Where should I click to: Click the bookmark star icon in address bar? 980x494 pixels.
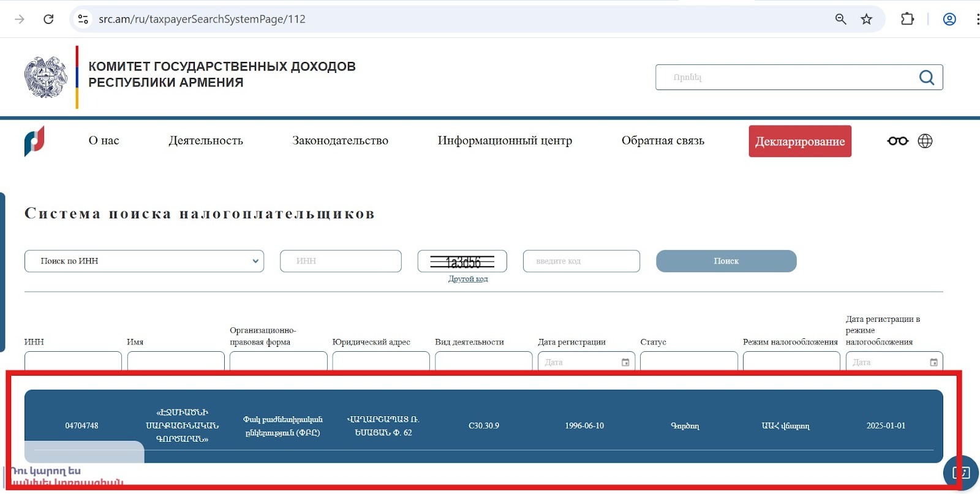pyautogui.click(x=866, y=19)
